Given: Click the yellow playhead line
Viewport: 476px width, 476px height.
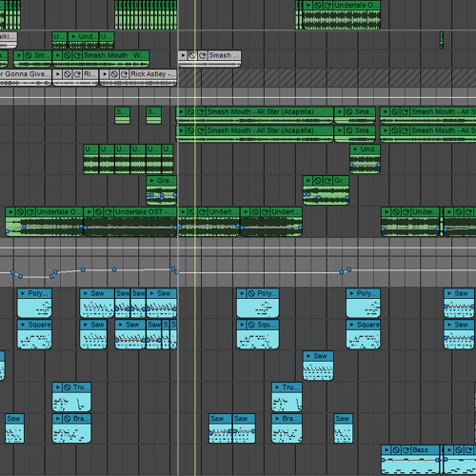Looking at the screenshot, I should pyautogui.click(x=195, y=238).
